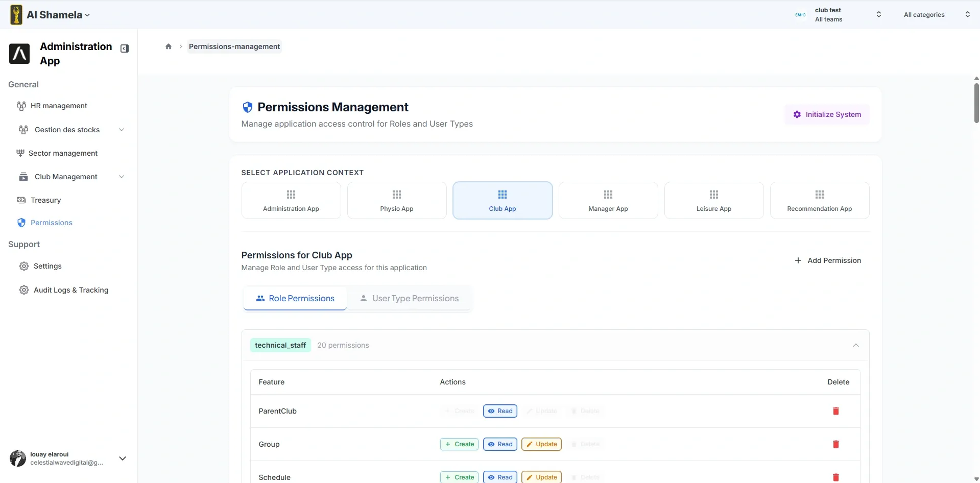The height and width of the screenshot is (483, 980).
Task: Click the Add Permission button
Action: coord(827,260)
